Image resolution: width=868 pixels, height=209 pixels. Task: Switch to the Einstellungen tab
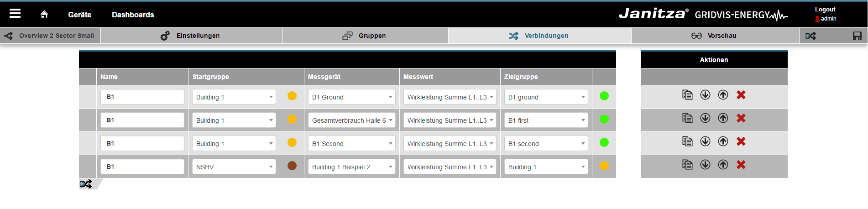(191, 36)
